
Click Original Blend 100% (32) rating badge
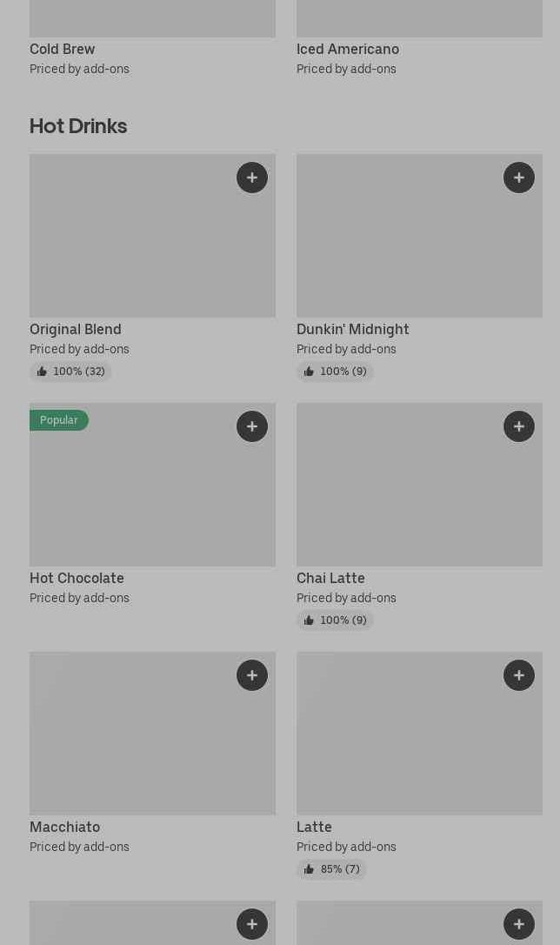[x=70, y=372]
